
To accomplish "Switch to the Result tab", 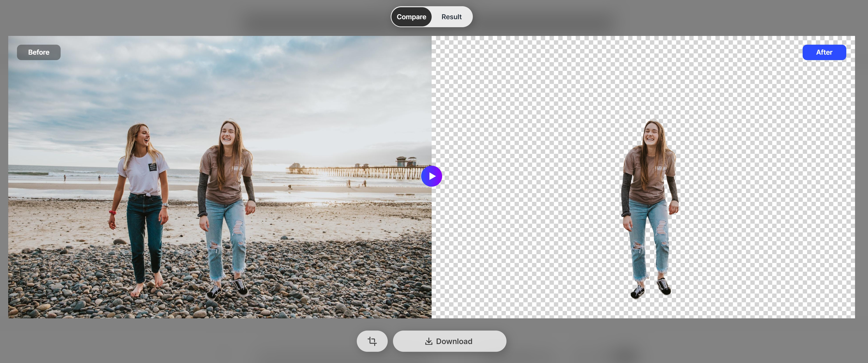I will [x=451, y=17].
